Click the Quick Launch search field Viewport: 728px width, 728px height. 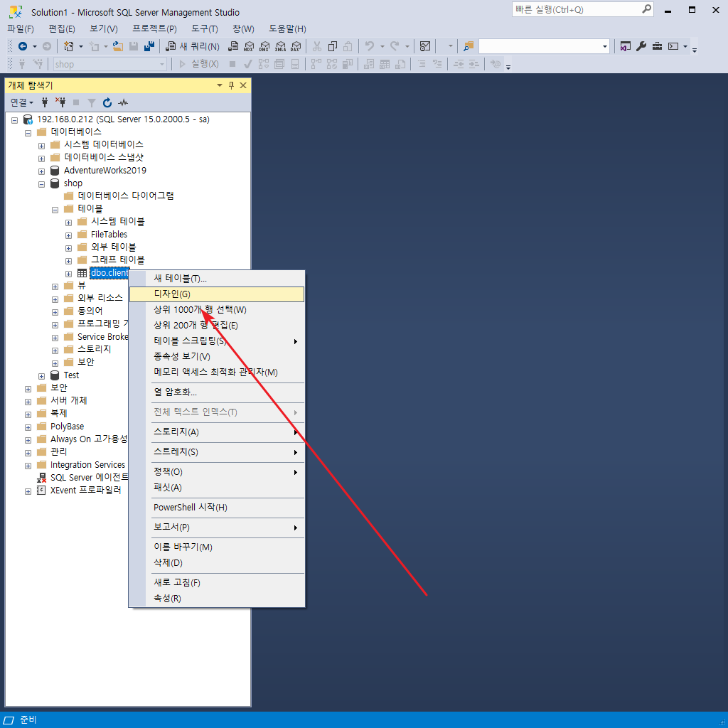[x=582, y=9]
